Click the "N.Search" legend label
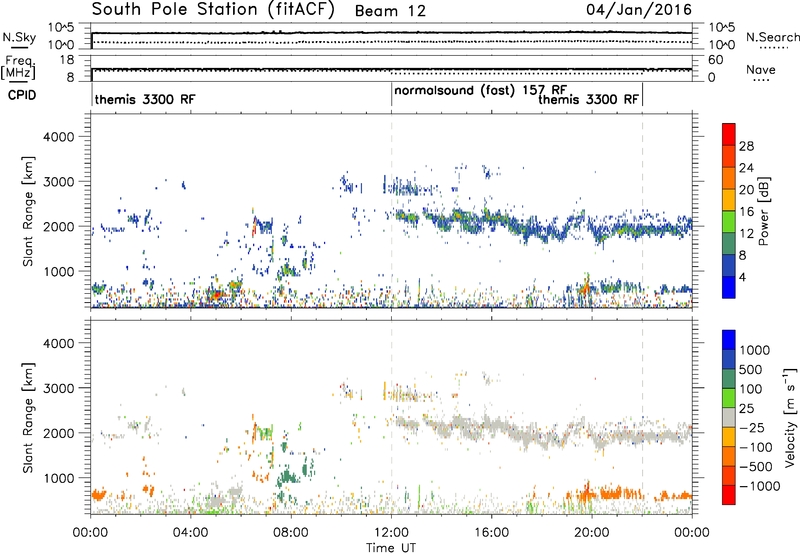This screenshot has width=800, height=554. [x=772, y=37]
